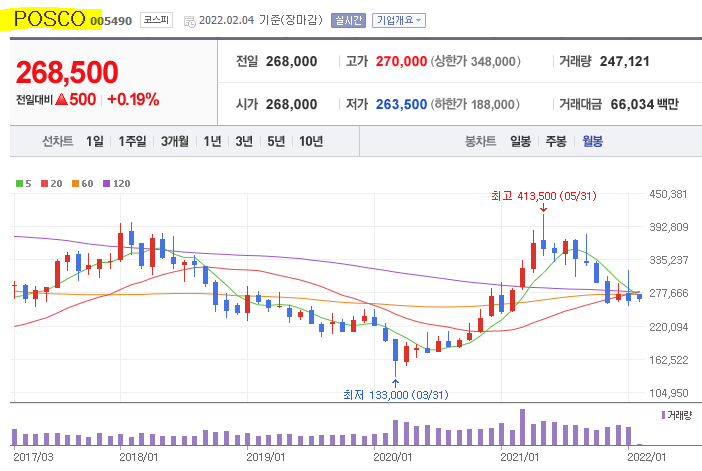702x471 pixels.
Task: Click the calendar clock icon beside the date
Action: (190, 21)
